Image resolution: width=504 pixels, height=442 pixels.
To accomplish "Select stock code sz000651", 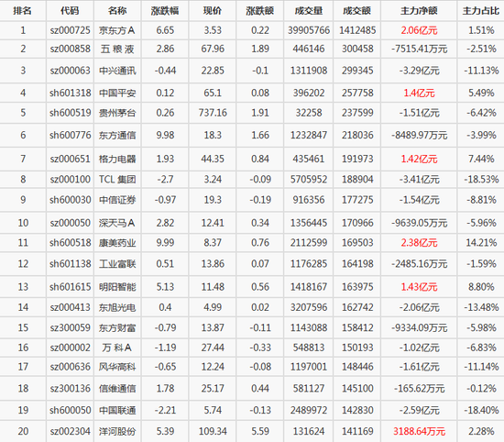I will (x=70, y=159).
